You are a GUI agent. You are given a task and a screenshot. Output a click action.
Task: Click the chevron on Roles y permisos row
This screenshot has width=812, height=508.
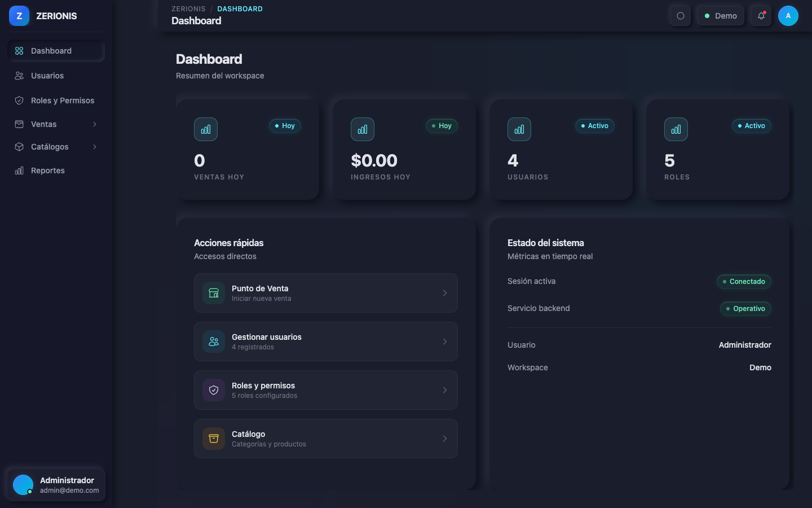tap(445, 390)
